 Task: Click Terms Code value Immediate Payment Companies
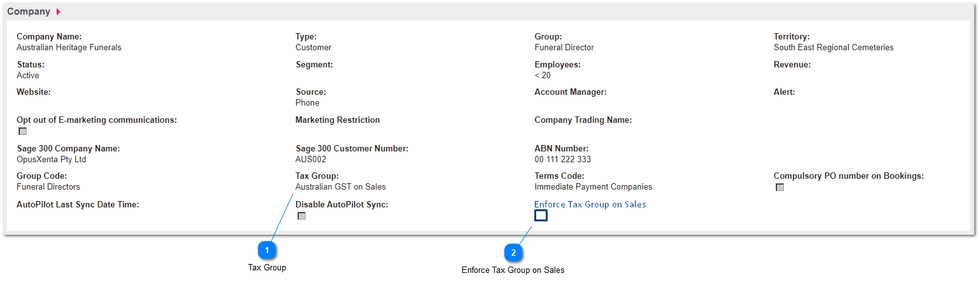click(593, 187)
